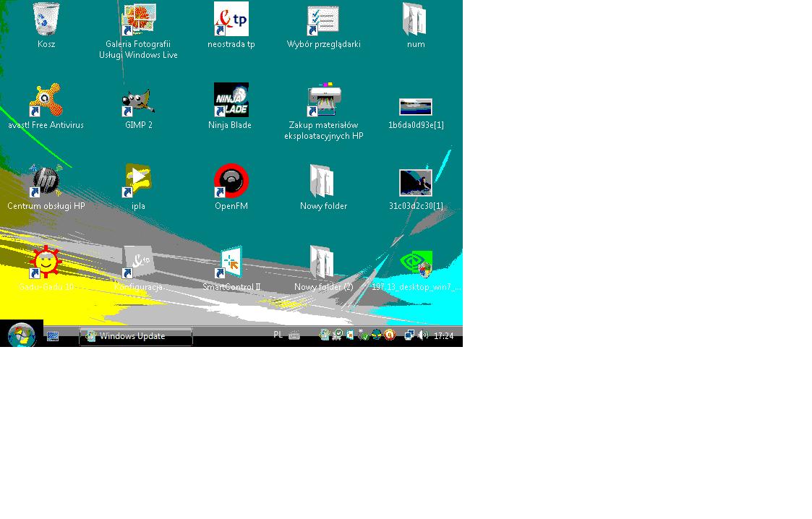
Task: Start the Ninja Blade game shortcut
Action: 231,100
